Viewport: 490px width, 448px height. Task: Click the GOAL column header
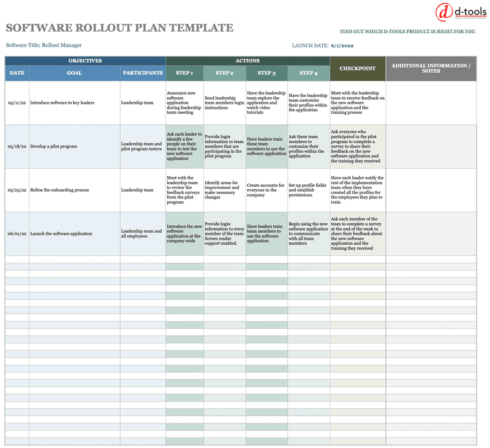(73, 72)
